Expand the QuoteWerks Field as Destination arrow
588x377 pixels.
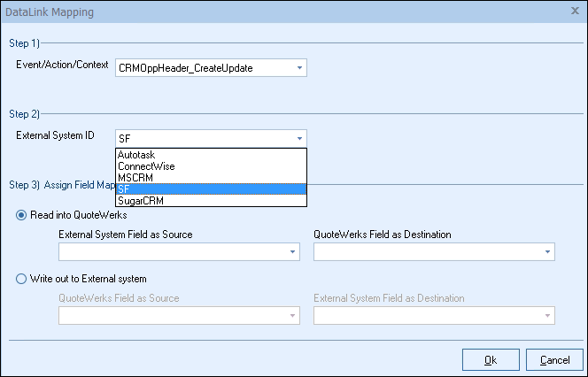click(x=547, y=252)
